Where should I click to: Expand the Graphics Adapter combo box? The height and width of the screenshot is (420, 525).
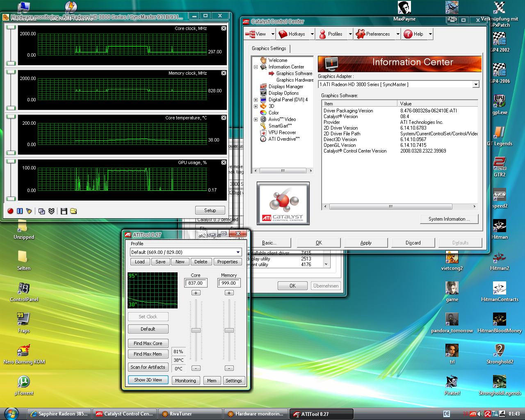pyautogui.click(x=475, y=84)
